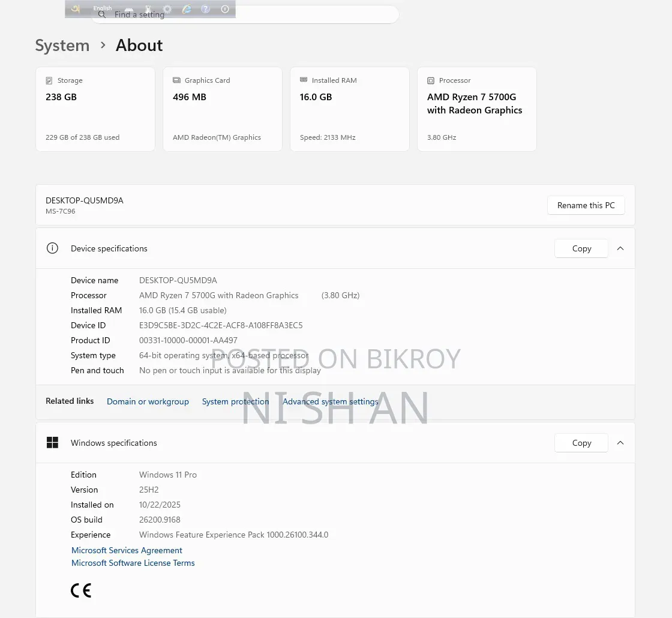Select the Processor row value AMD Ryzen 7 5700G
The image size is (672, 618).
[x=218, y=295]
